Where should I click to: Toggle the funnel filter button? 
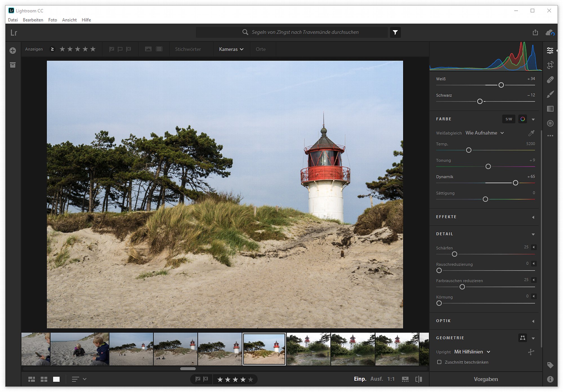tap(395, 32)
